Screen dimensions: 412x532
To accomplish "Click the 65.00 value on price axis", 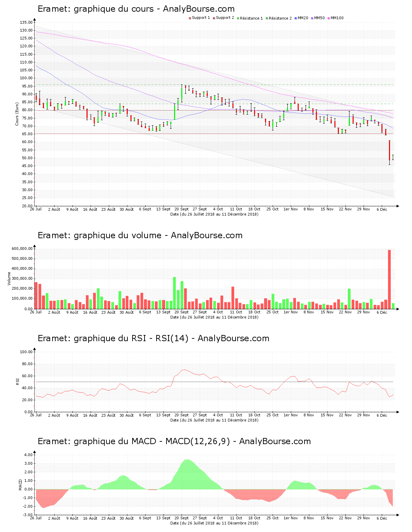I will (27, 134).
